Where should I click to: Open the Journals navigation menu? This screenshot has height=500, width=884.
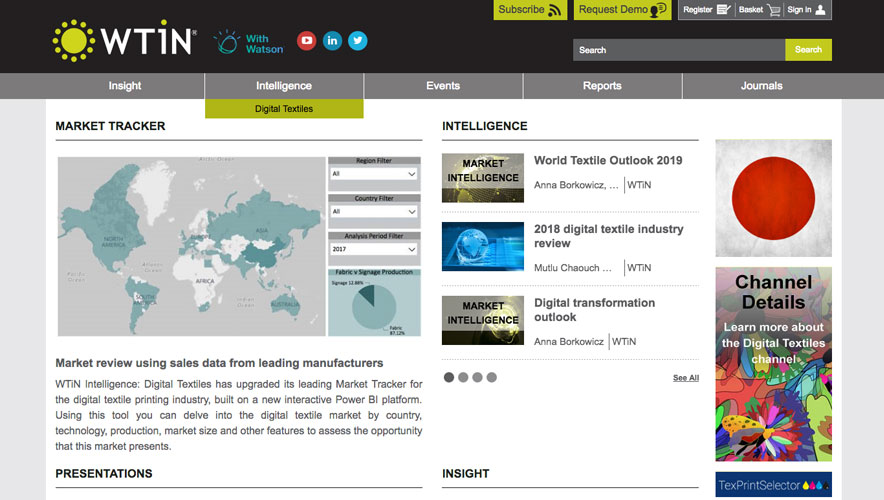(762, 86)
